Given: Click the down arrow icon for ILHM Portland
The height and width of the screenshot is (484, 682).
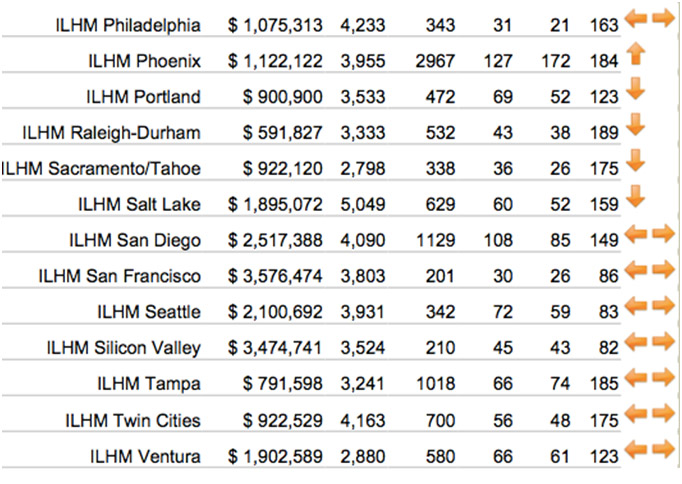Looking at the screenshot, I should coord(635,89).
